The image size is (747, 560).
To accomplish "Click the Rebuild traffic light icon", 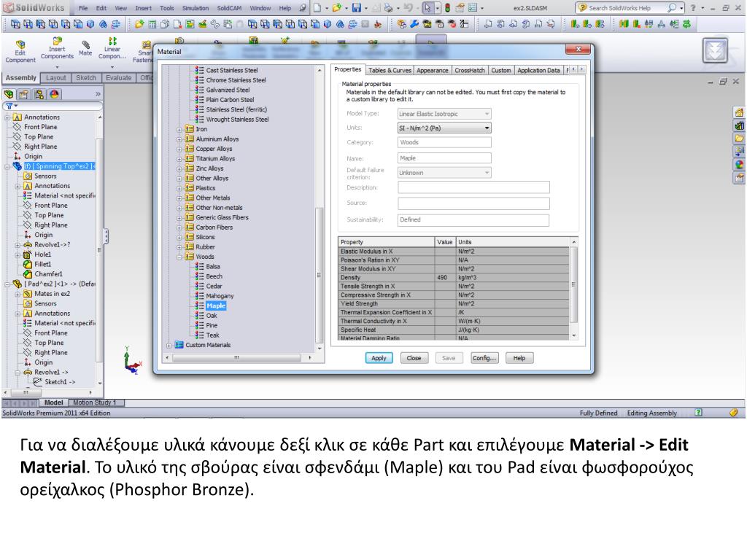I will point(447,7).
